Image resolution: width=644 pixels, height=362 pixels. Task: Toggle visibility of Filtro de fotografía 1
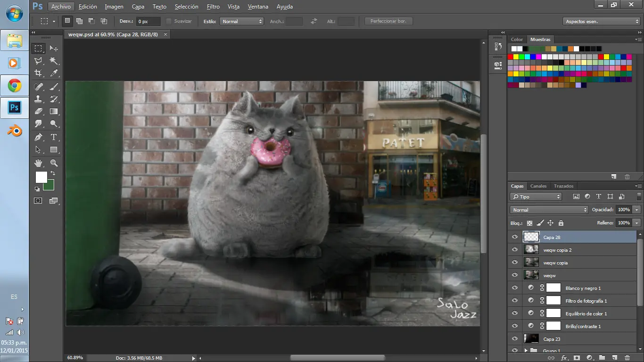pyautogui.click(x=515, y=301)
